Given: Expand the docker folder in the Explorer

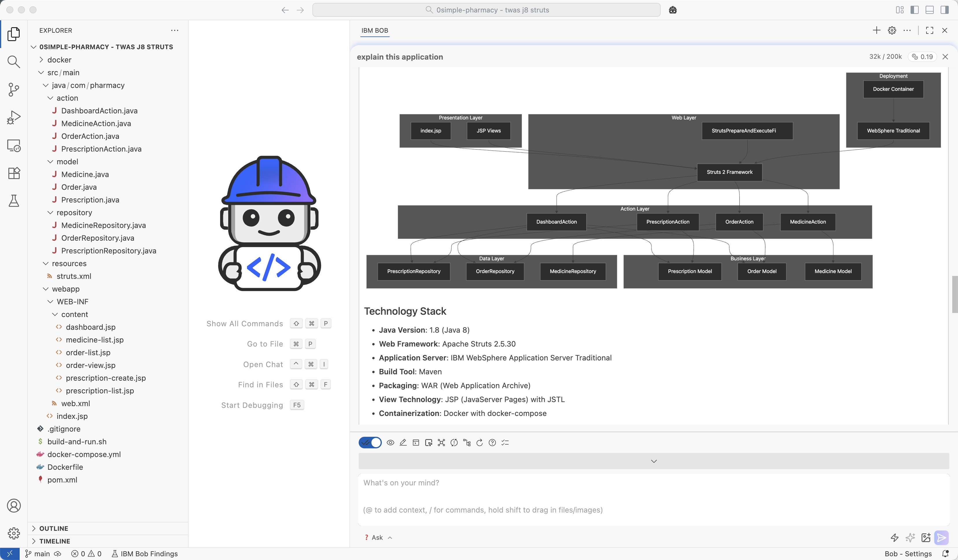Looking at the screenshot, I should pos(59,60).
